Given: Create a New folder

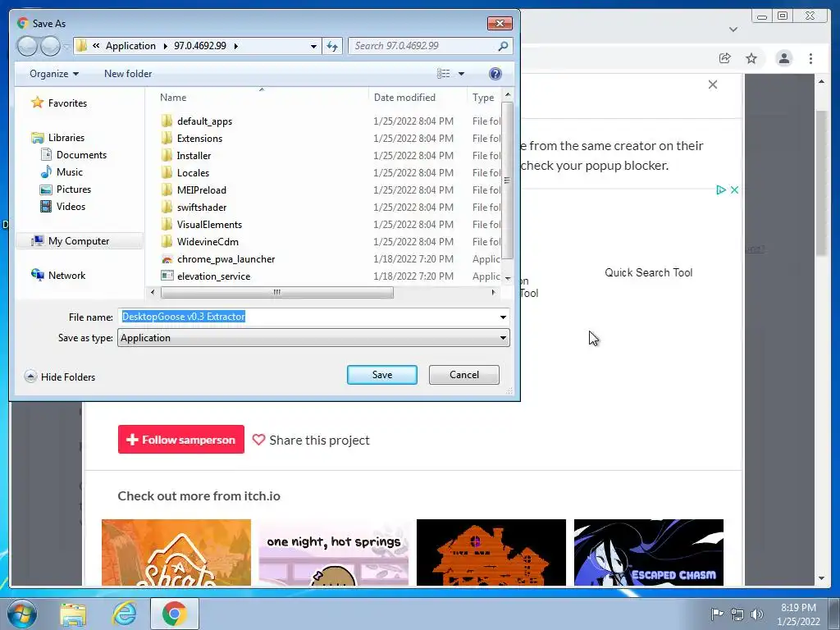Looking at the screenshot, I should (x=128, y=74).
